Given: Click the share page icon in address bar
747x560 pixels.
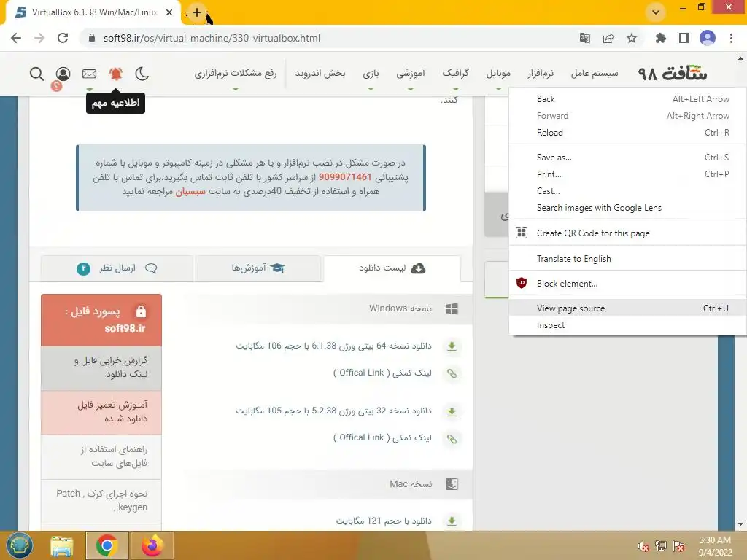Looking at the screenshot, I should [608, 38].
